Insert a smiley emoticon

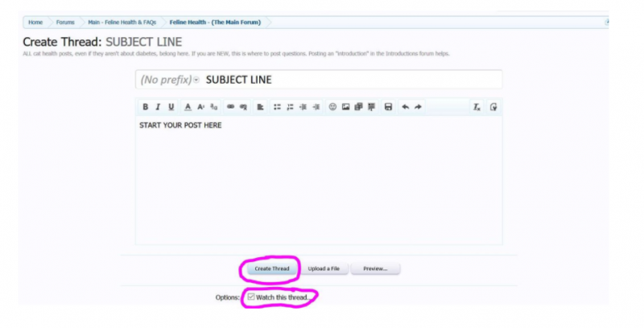tap(332, 107)
